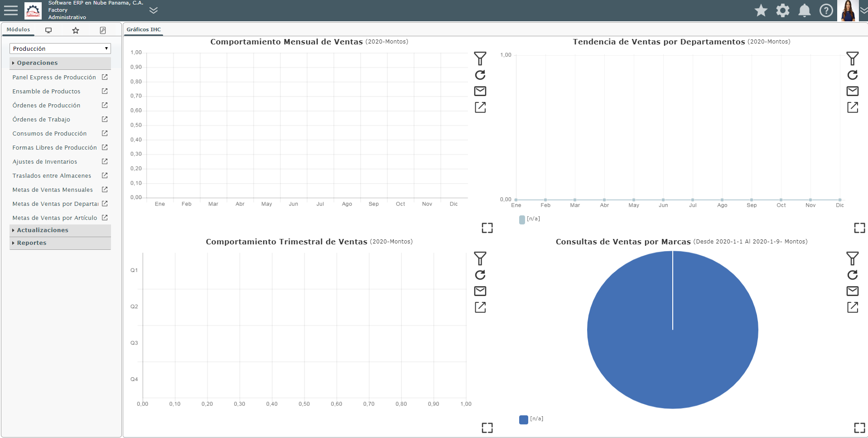Open Órdenes de Producción link
Viewport: 868px width, 438px height.
(46, 106)
